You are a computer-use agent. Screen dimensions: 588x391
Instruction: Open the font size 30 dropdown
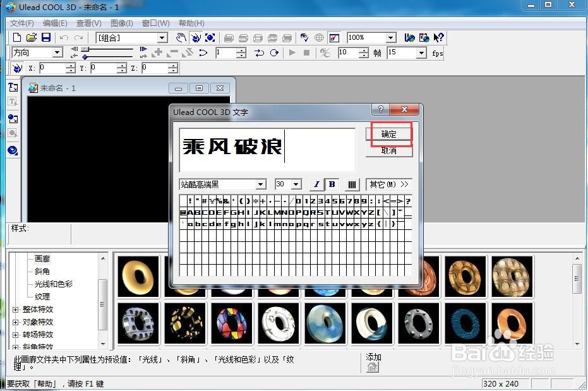point(296,184)
